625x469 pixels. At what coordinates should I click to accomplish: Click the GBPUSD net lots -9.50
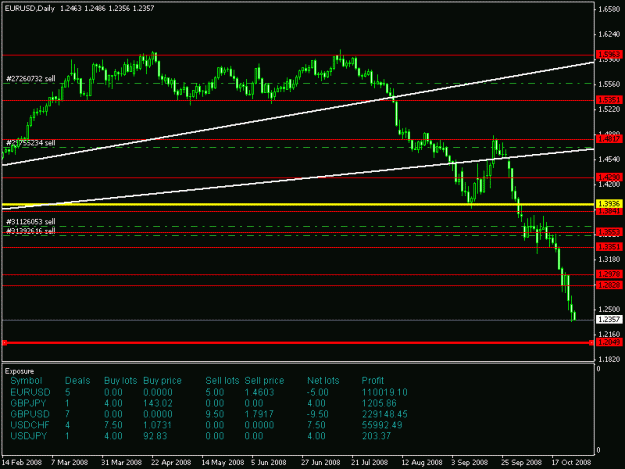tap(318, 414)
